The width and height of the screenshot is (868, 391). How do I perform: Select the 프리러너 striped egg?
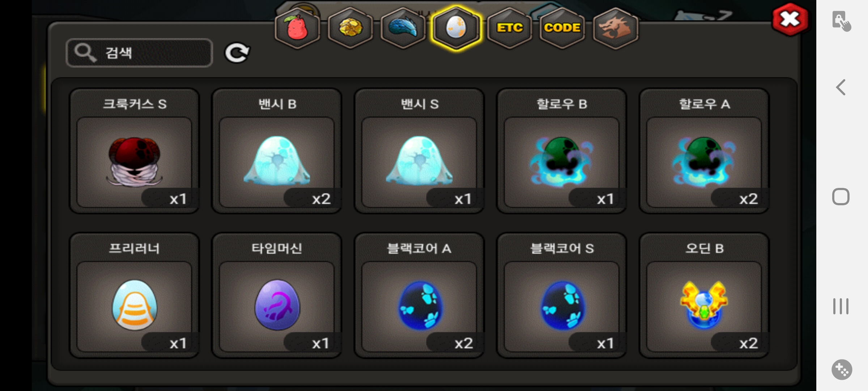(x=134, y=295)
